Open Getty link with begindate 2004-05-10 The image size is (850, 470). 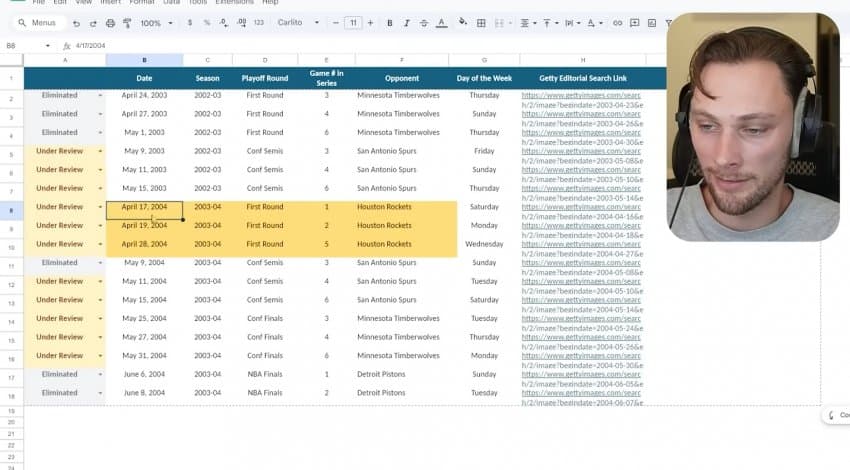point(582,286)
